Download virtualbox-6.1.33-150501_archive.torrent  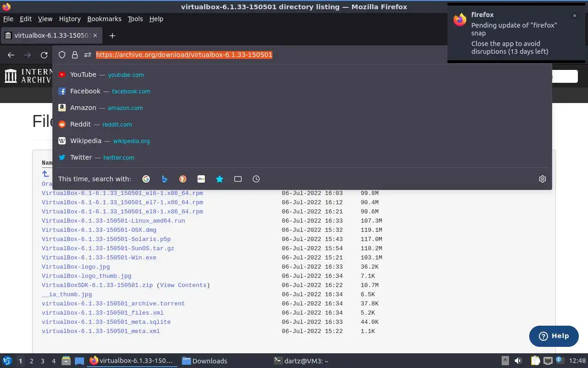click(113, 304)
